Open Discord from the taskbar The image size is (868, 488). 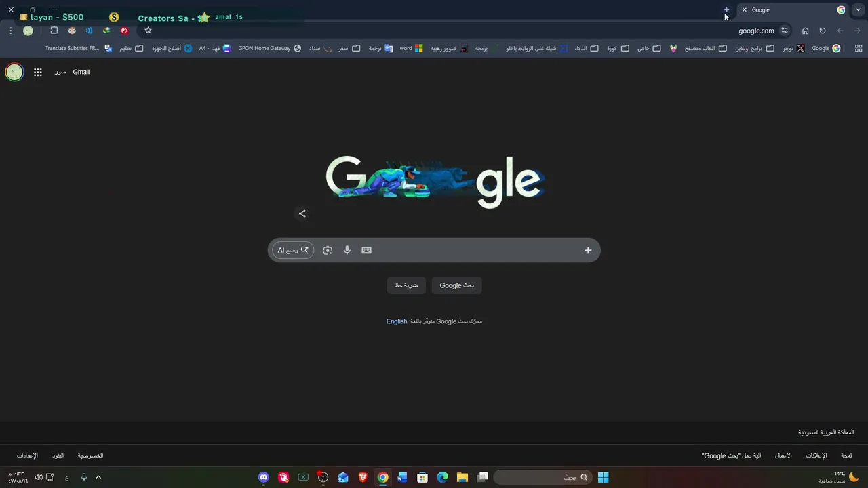(263, 477)
